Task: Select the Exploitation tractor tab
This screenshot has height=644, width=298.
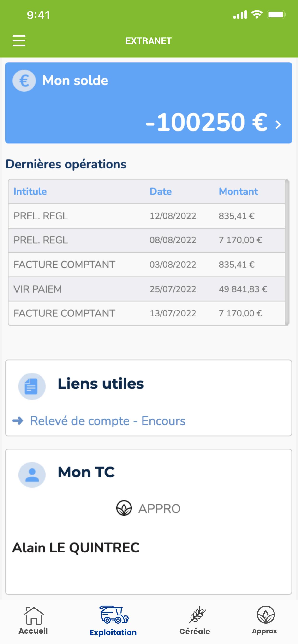Action: (x=113, y=621)
